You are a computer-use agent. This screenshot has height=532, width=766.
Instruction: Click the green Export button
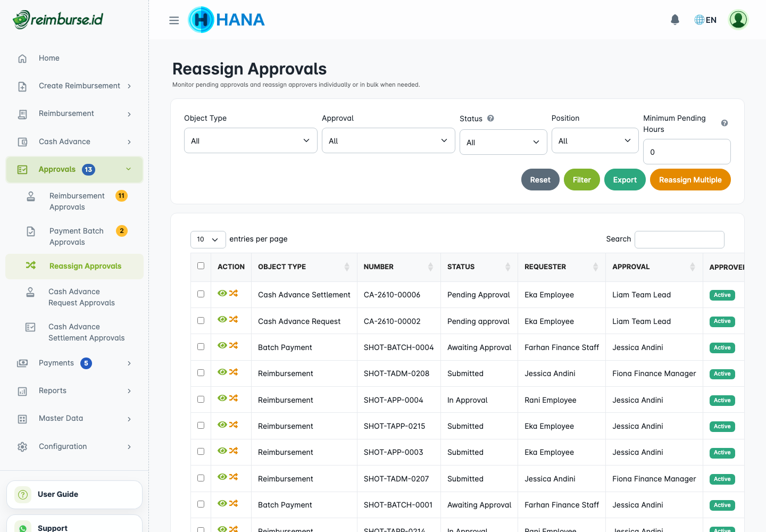pyautogui.click(x=625, y=180)
